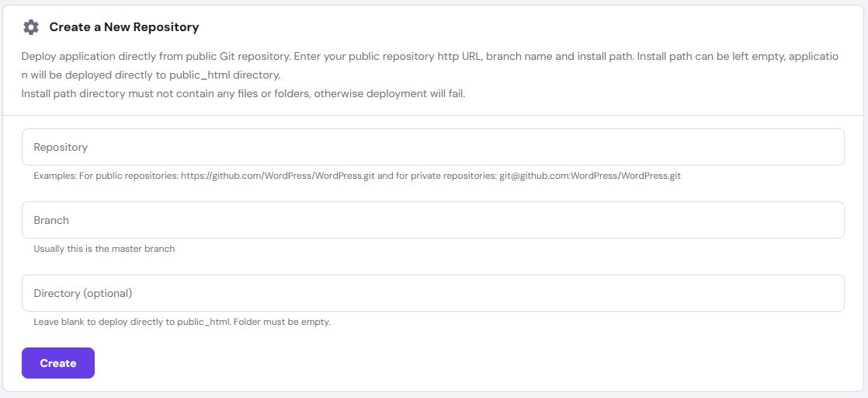This screenshot has height=398, width=868.
Task: Click 'Examples: For public repositories:' helper label
Action: (106, 176)
